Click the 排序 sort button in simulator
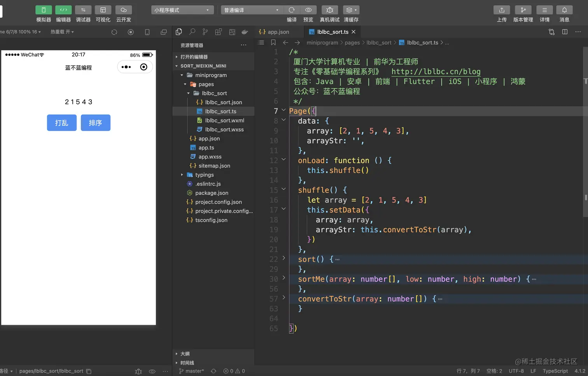The height and width of the screenshot is (376, 588). (96, 123)
